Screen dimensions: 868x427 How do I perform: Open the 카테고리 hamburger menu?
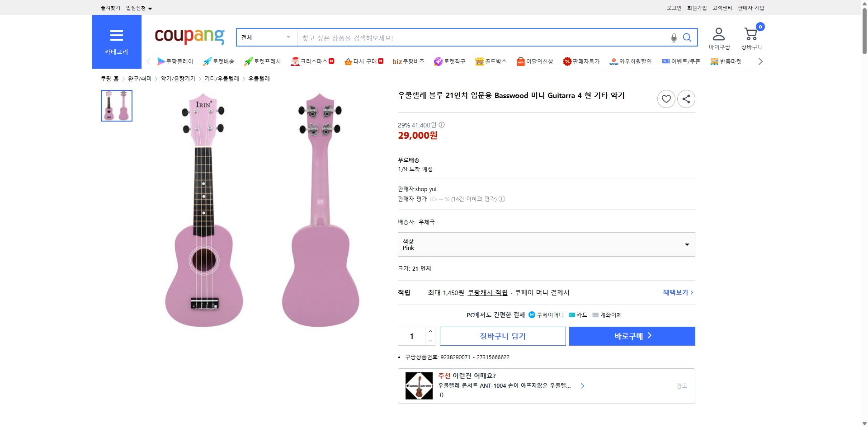tap(116, 36)
